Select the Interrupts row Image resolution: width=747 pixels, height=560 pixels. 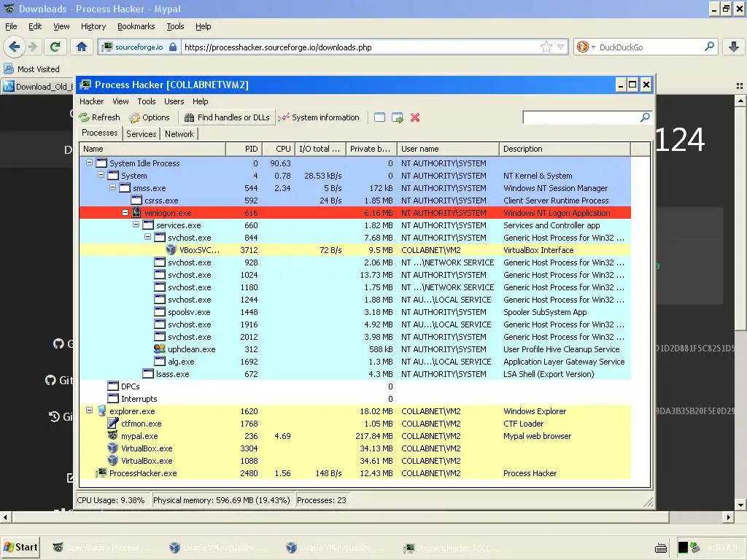point(355,399)
